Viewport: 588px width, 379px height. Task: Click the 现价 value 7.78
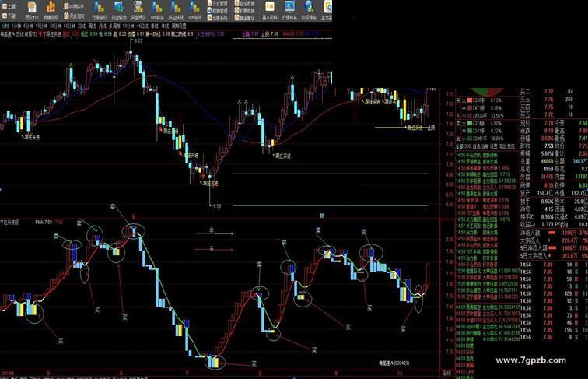[548, 124]
